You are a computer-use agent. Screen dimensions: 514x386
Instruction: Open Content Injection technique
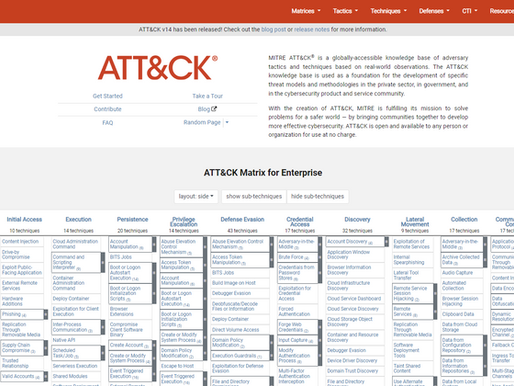20,241
